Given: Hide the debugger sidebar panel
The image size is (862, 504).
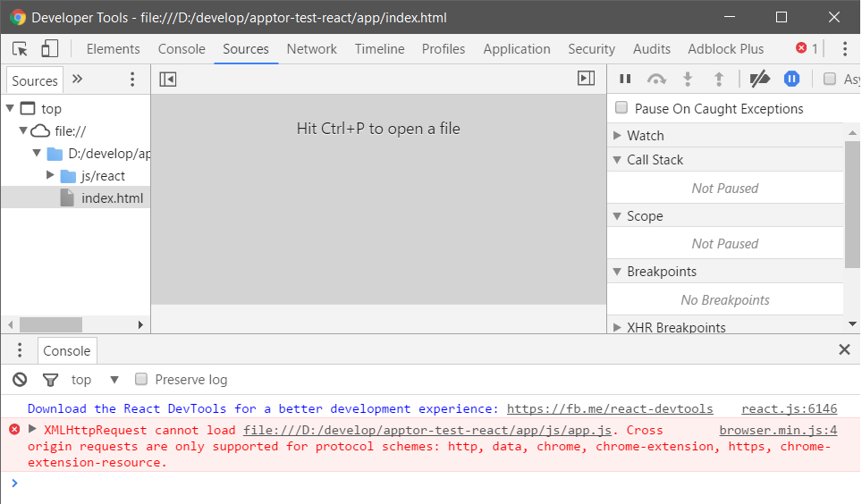Looking at the screenshot, I should pos(586,79).
